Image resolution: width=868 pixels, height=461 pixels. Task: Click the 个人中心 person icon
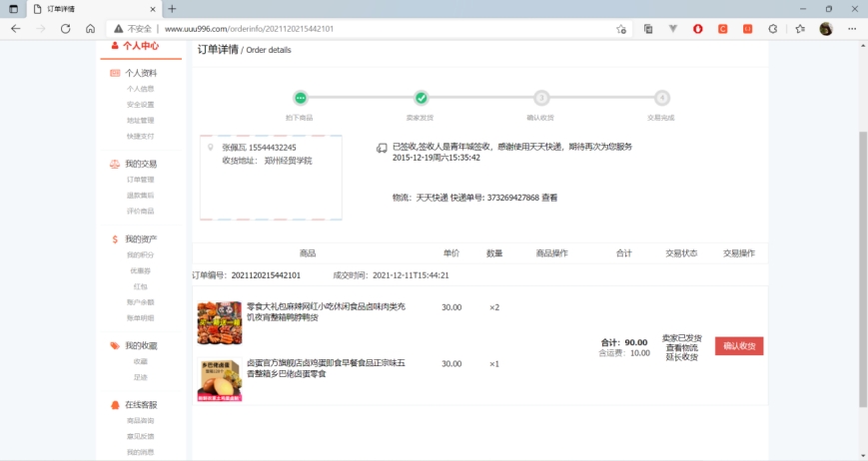(x=115, y=45)
